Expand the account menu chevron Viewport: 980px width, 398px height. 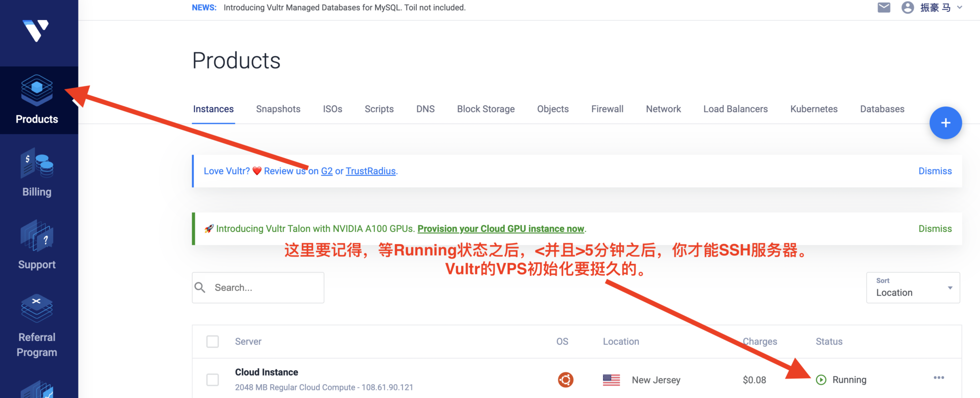(x=959, y=8)
